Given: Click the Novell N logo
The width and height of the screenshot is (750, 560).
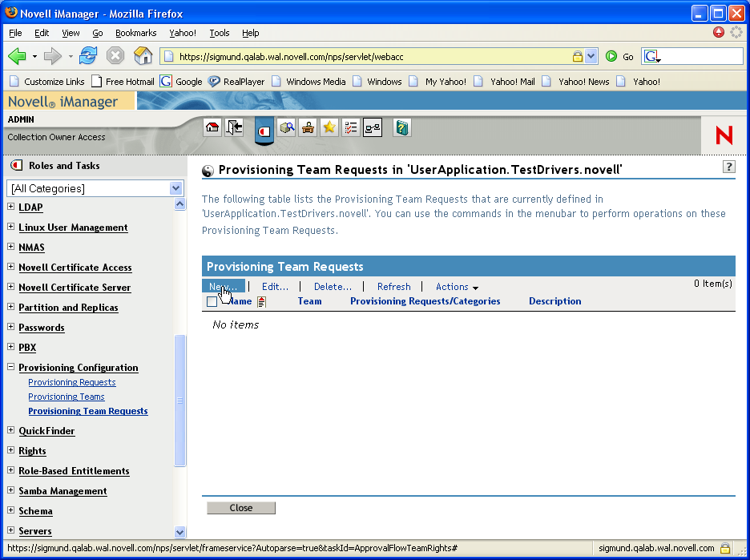Looking at the screenshot, I should 724,135.
